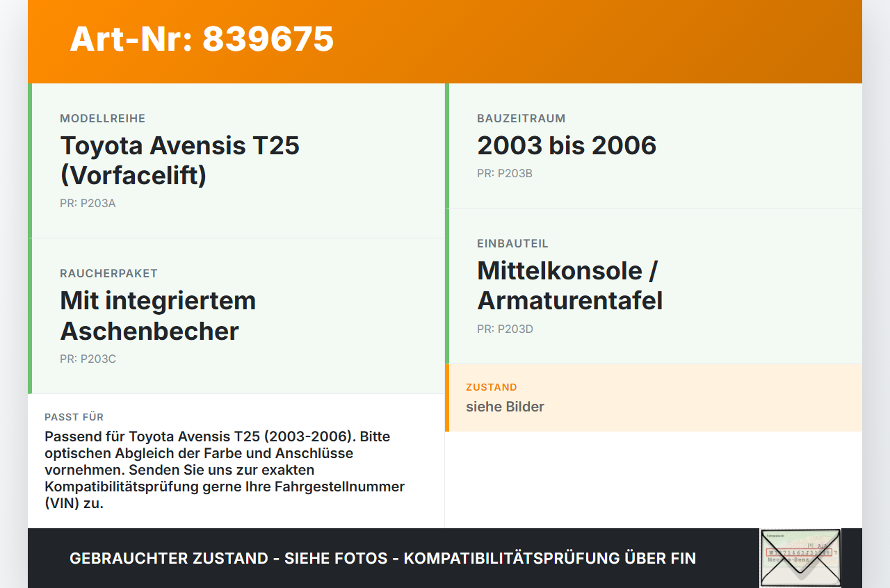The width and height of the screenshot is (890, 588).
Task: Select the 'Mittelkonsole / Armaturentafel' value
Action: coord(569,285)
